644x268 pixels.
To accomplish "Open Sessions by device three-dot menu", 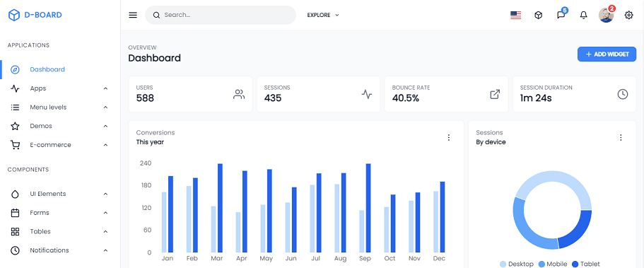I will click(x=621, y=137).
